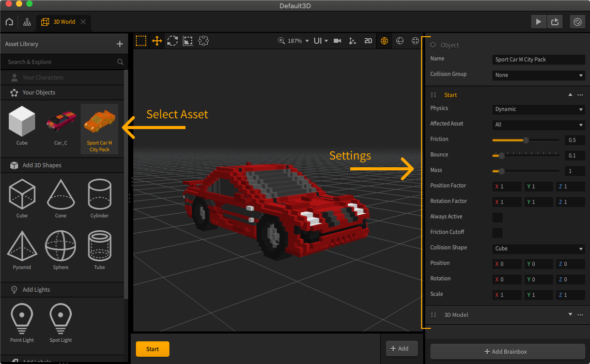Expand the 3D Model section

[570, 314]
